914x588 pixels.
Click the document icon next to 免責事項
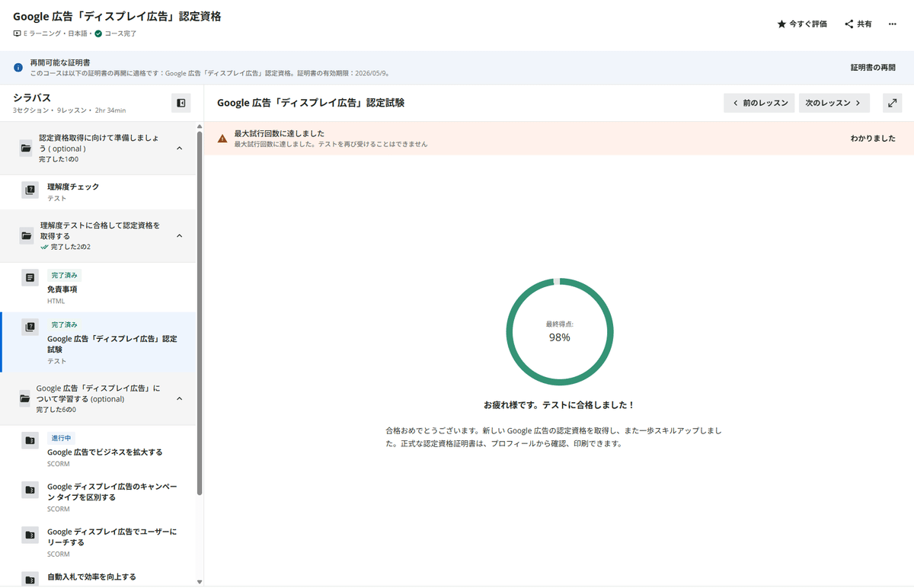point(30,278)
